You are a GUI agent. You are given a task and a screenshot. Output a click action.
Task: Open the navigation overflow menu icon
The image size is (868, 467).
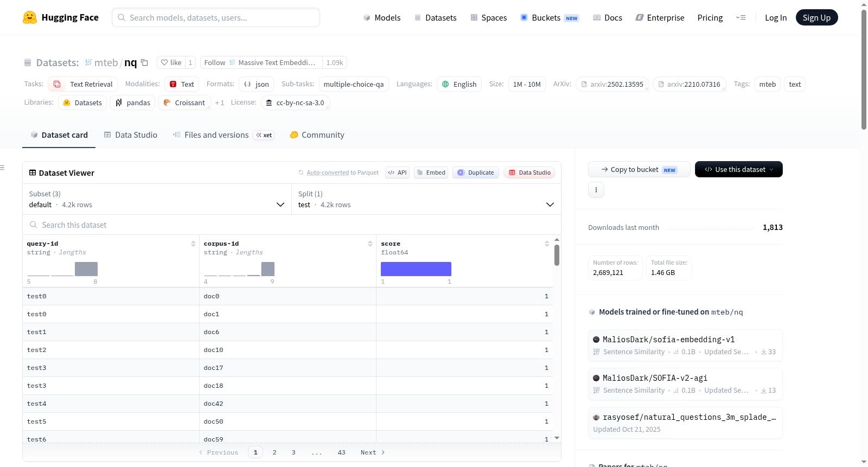tap(741, 17)
